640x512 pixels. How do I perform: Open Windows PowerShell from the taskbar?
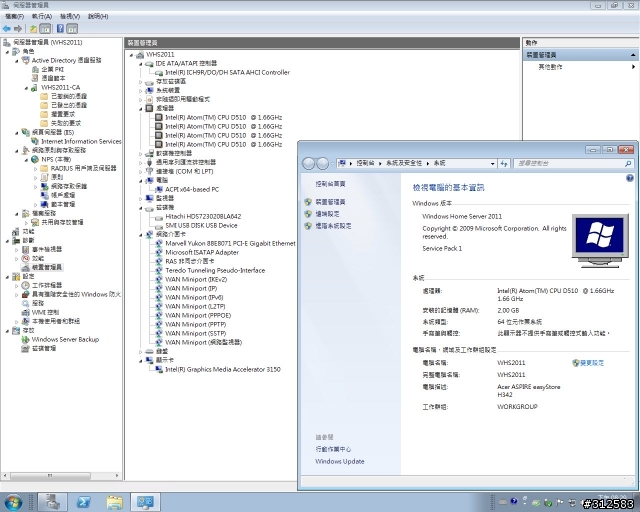(x=84, y=502)
